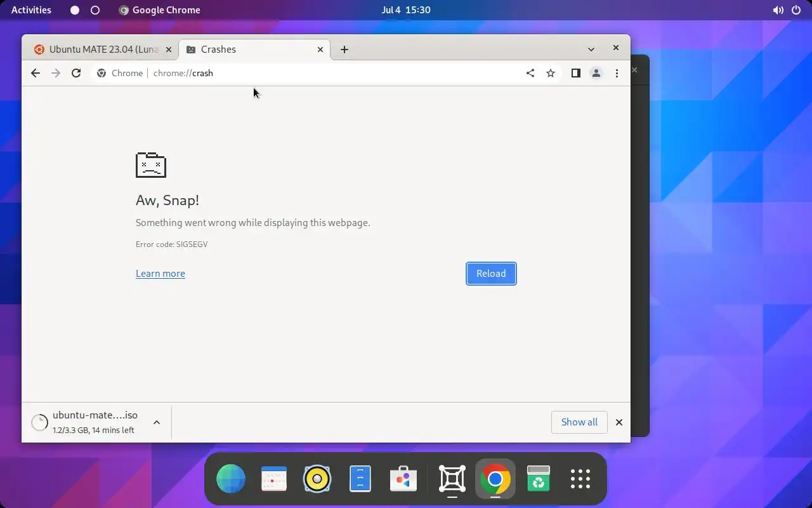Open a new tab with plus button
The height and width of the screenshot is (508, 812).
[344, 50]
